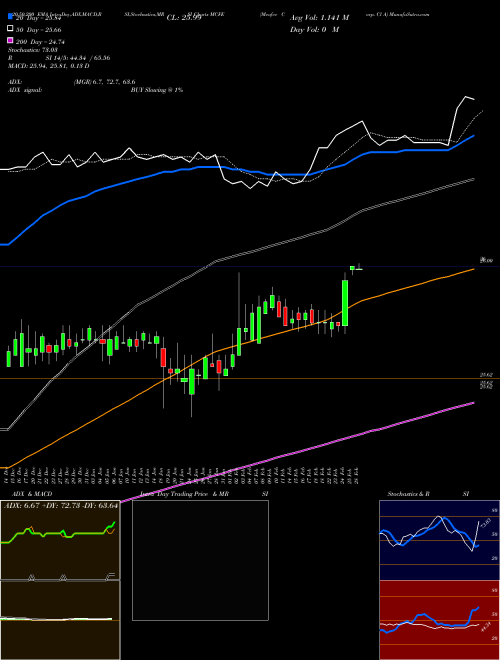
Task: Click the 'Day Vol: 0 M' text
Action: pos(314,29)
